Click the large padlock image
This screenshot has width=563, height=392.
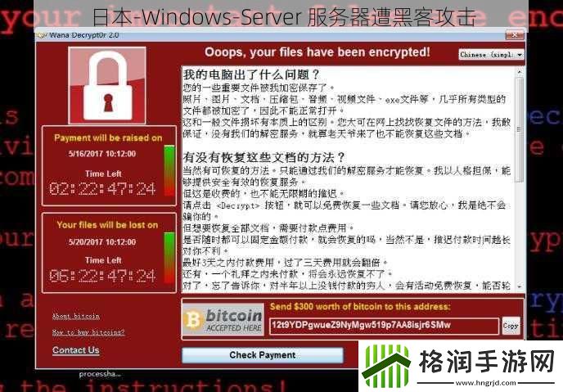(x=107, y=85)
